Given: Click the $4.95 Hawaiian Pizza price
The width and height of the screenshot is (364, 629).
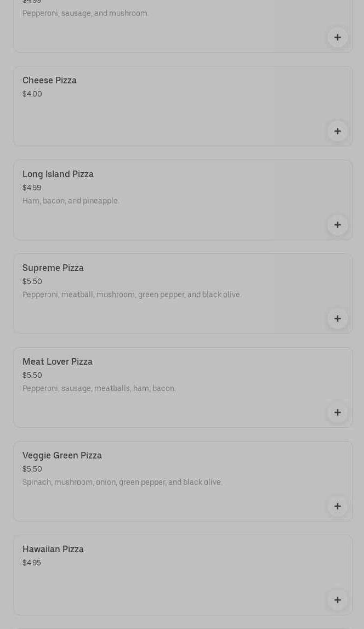Looking at the screenshot, I should tap(32, 563).
